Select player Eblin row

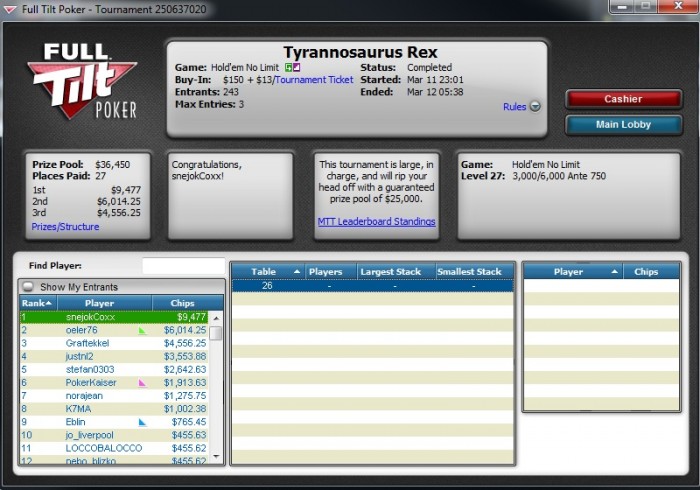click(x=114, y=422)
